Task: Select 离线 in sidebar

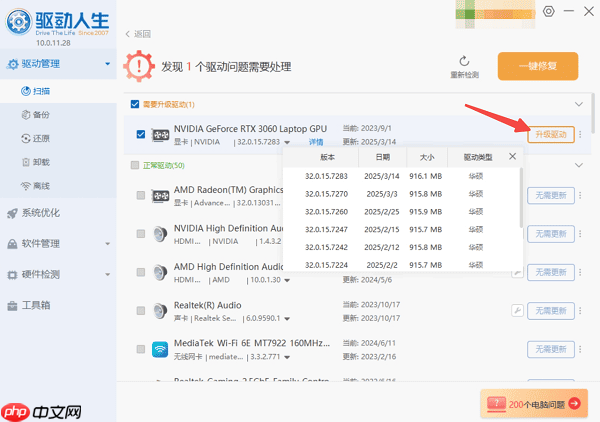Action: (58, 186)
